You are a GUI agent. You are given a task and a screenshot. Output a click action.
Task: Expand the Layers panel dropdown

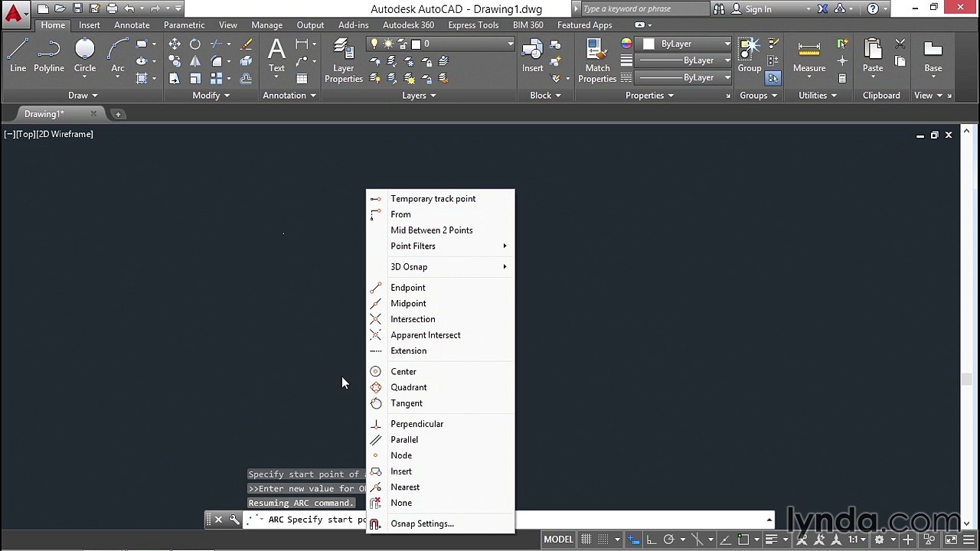point(419,96)
